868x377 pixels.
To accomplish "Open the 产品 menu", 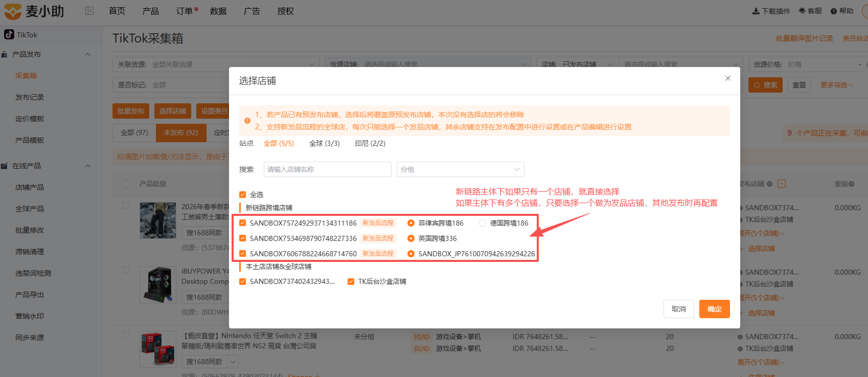I will [151, 11].
